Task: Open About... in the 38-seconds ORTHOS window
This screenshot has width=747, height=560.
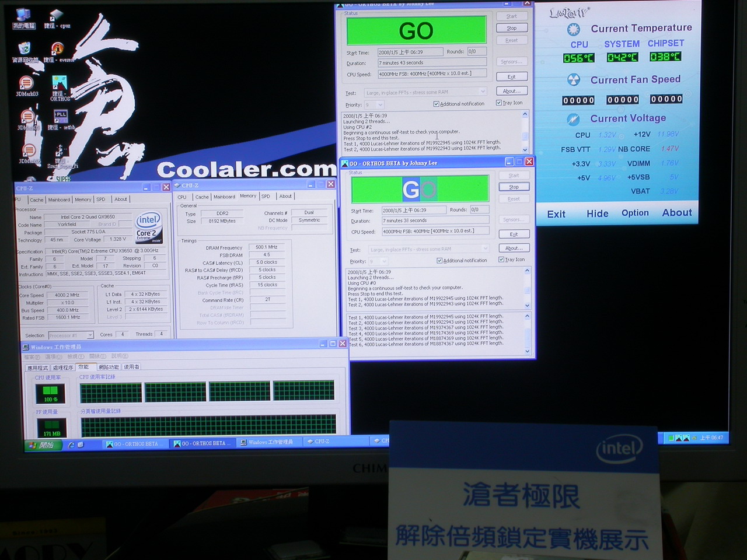Action: [x=514, y=248]
